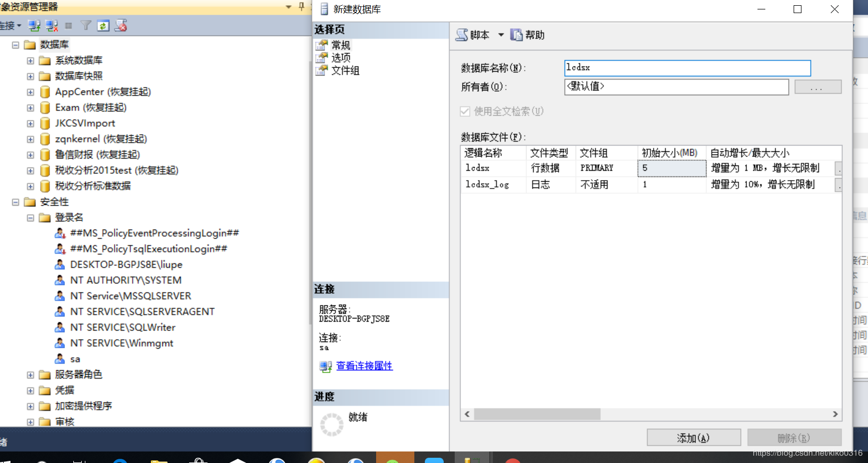
Task: Select the 选项 page
Action: tap(340, 58)
